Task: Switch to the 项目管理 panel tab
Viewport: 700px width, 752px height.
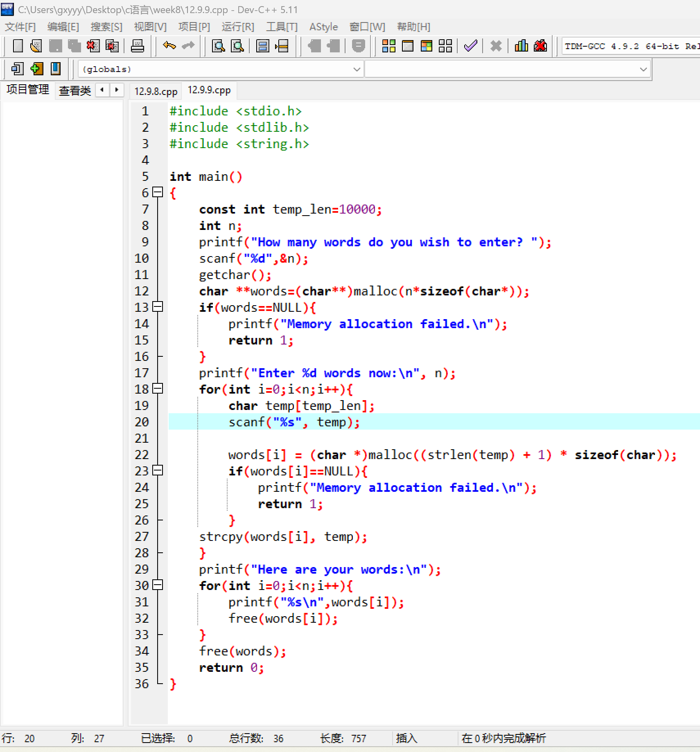Action: point(28,90)
